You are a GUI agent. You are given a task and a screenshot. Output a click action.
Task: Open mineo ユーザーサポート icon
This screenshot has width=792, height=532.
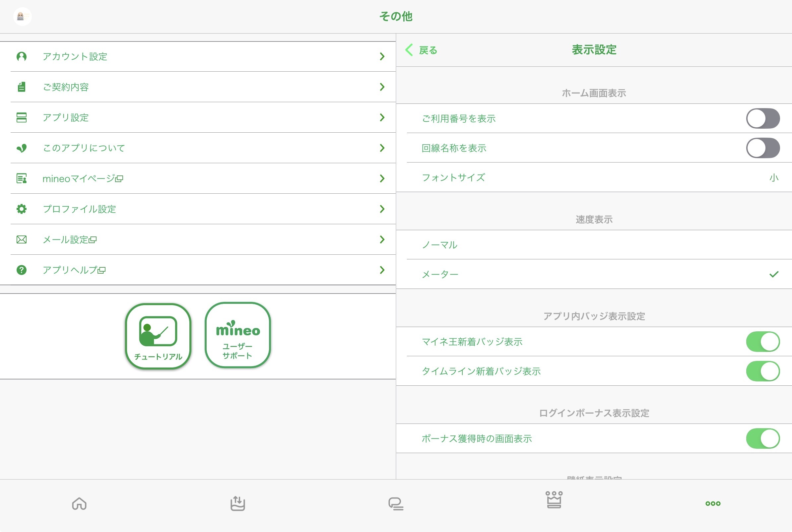237,335
